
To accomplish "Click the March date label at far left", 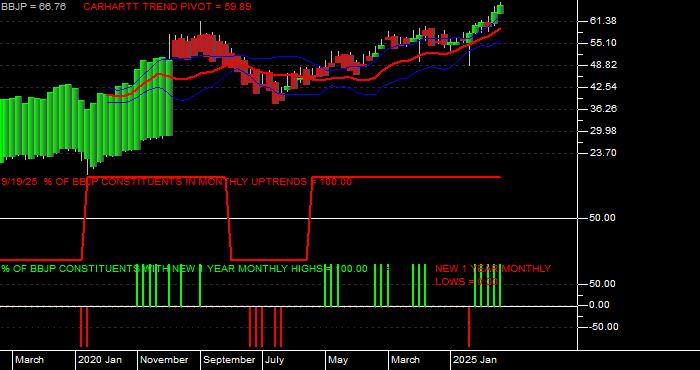I will (x=30, y=360).
